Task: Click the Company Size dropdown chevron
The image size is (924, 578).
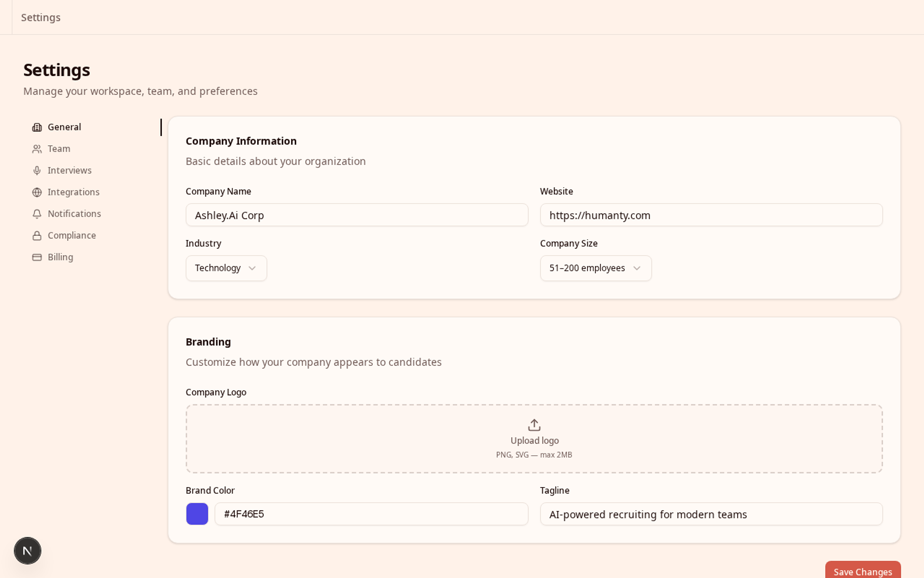Action: coord(636,268)
